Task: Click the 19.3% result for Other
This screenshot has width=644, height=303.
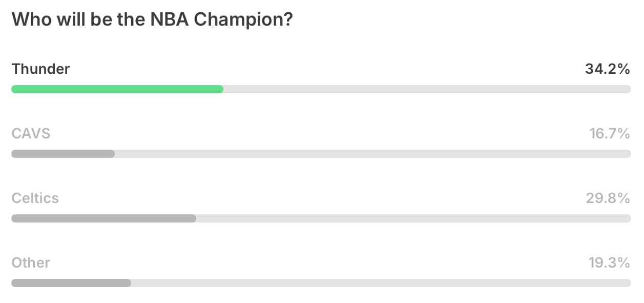Action: 609,262
